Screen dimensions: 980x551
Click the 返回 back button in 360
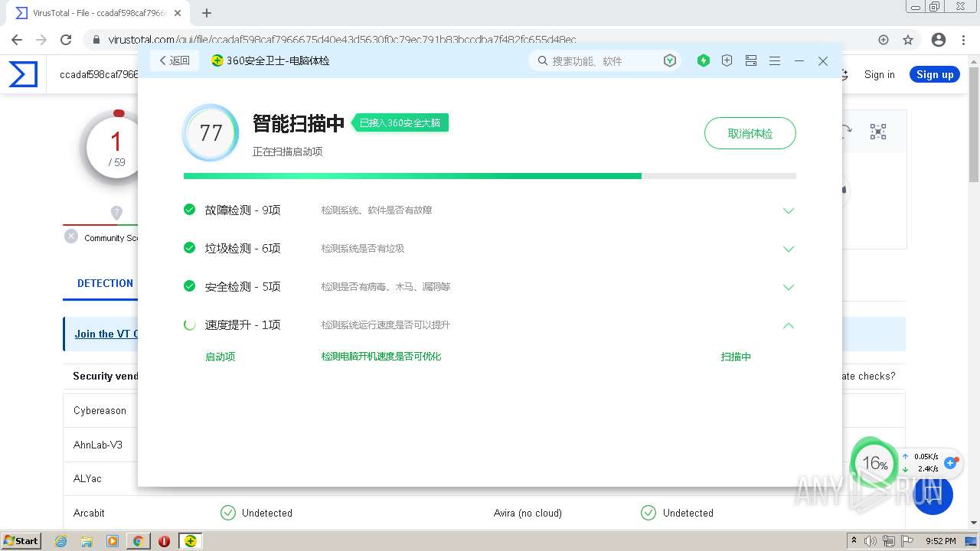(175, 60)
